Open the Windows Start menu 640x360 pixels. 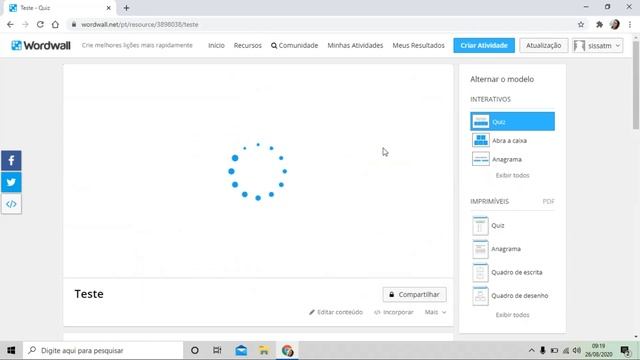tap(11, 350)
